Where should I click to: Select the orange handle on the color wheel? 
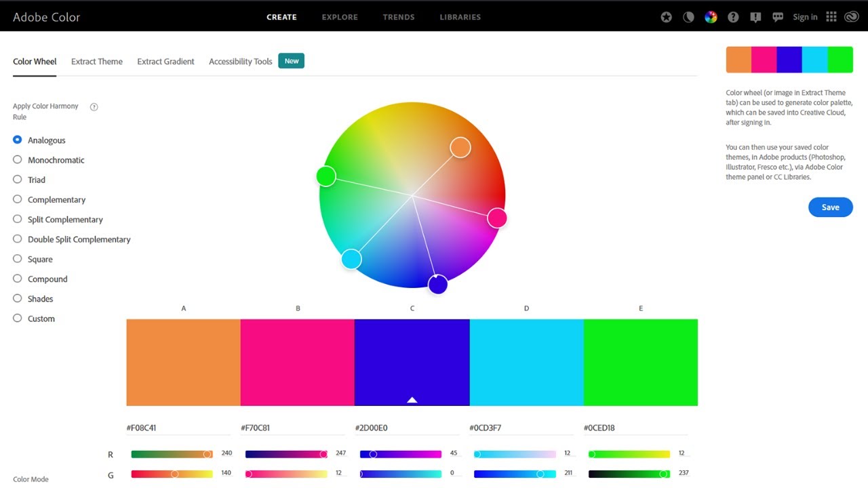click(x=460, y=147)
